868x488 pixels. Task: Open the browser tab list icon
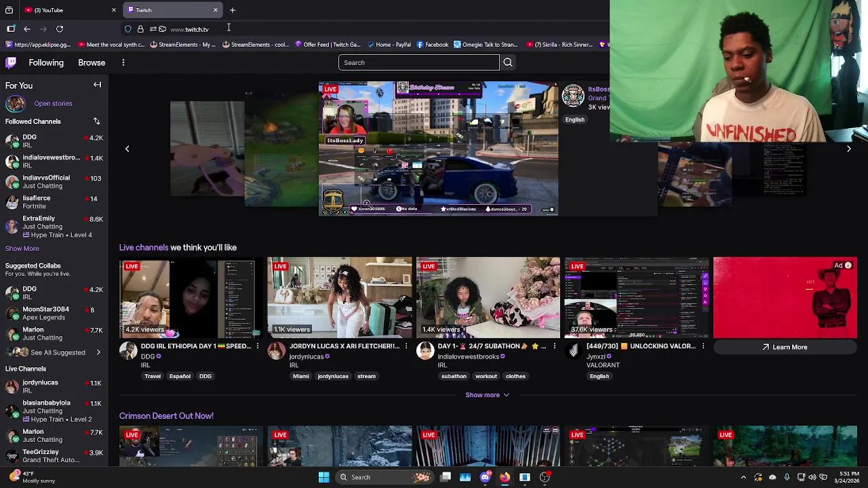(9, 10)
